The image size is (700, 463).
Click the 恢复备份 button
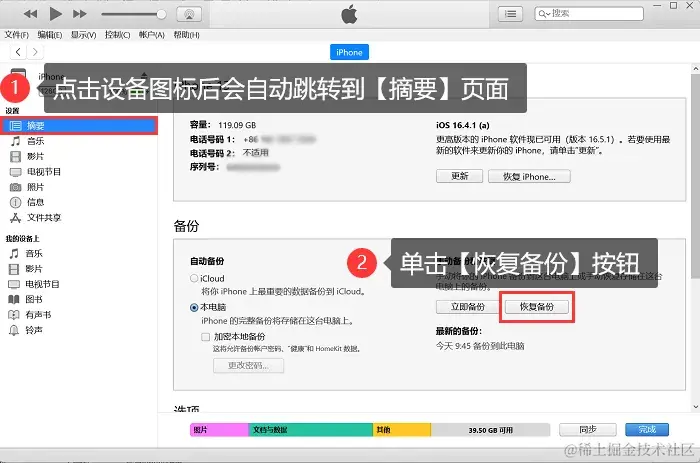pos(537,307)
